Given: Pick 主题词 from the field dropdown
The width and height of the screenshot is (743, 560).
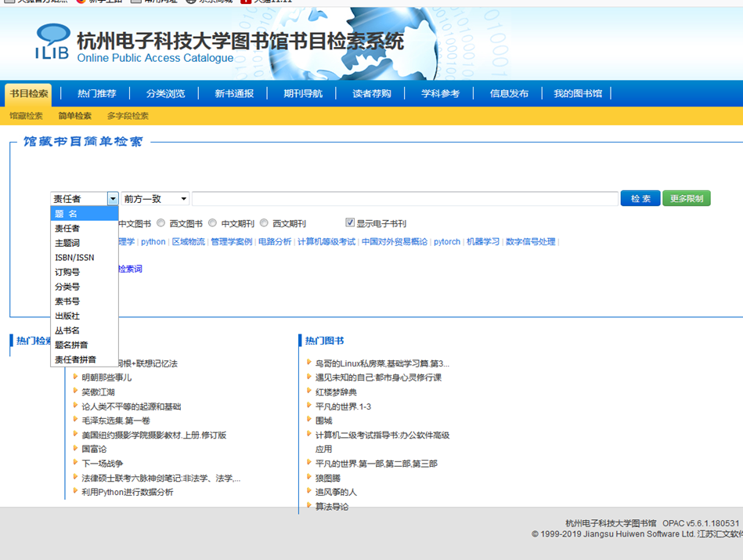Looking at the screenshot, I should click(x=85, y=244).
